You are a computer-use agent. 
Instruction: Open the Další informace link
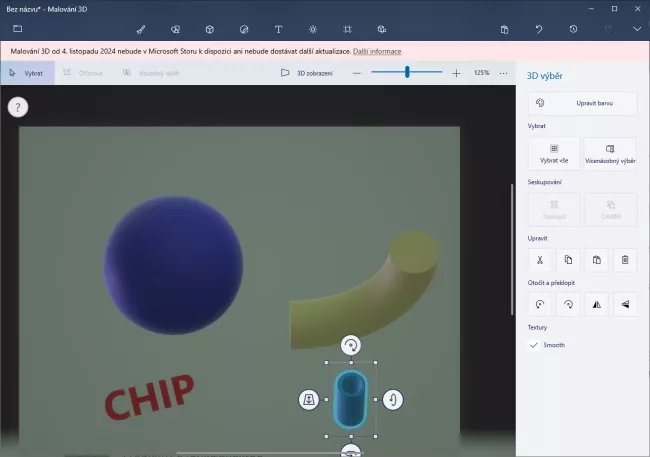click(377, 50)
